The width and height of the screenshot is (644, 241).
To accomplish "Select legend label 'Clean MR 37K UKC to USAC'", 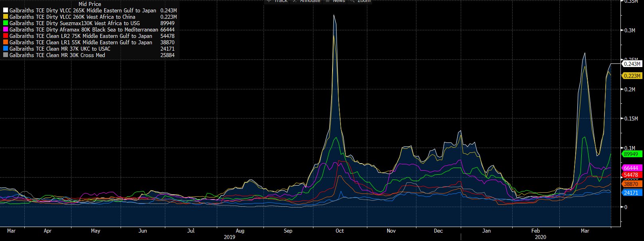I will coord(78,49).
